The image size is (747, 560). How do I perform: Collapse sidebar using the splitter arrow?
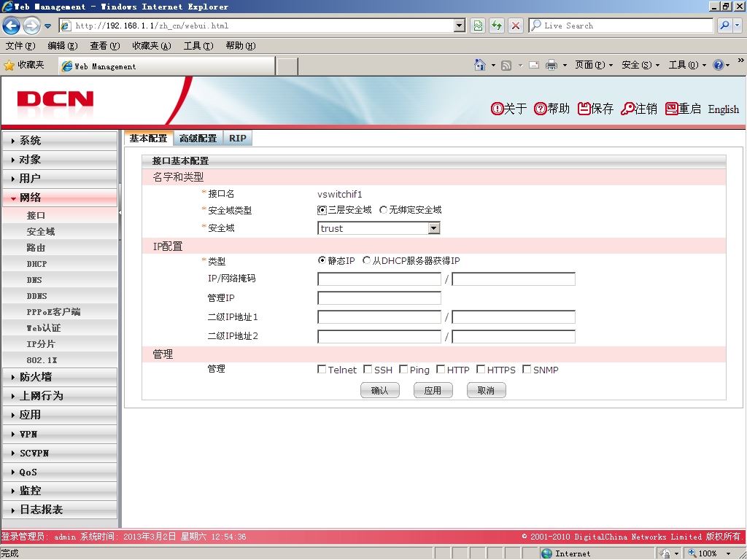pyautogui.click(x=120, y=212)
